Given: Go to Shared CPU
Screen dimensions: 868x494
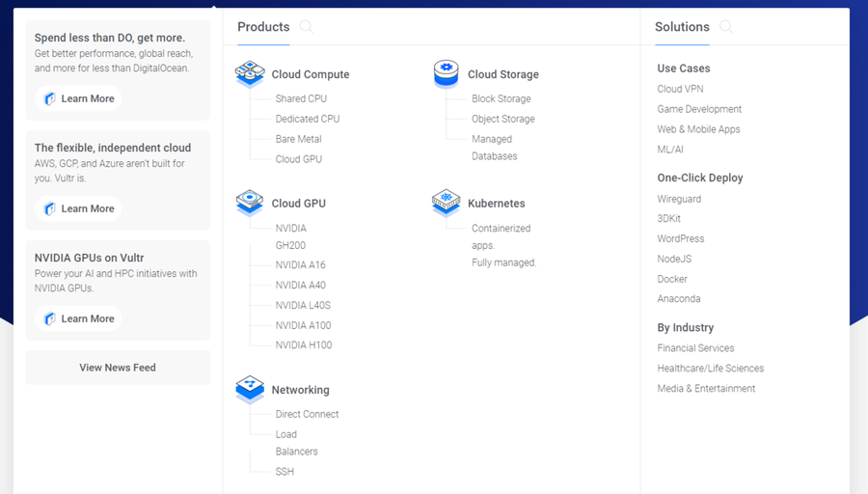Looking at the screenshot, I should click(x=301, y=98).
